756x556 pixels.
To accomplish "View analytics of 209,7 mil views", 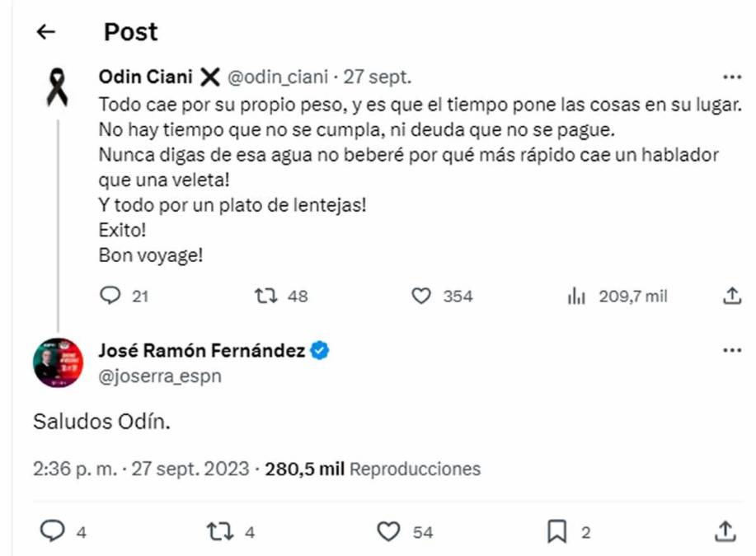I will tap(576, 296).
